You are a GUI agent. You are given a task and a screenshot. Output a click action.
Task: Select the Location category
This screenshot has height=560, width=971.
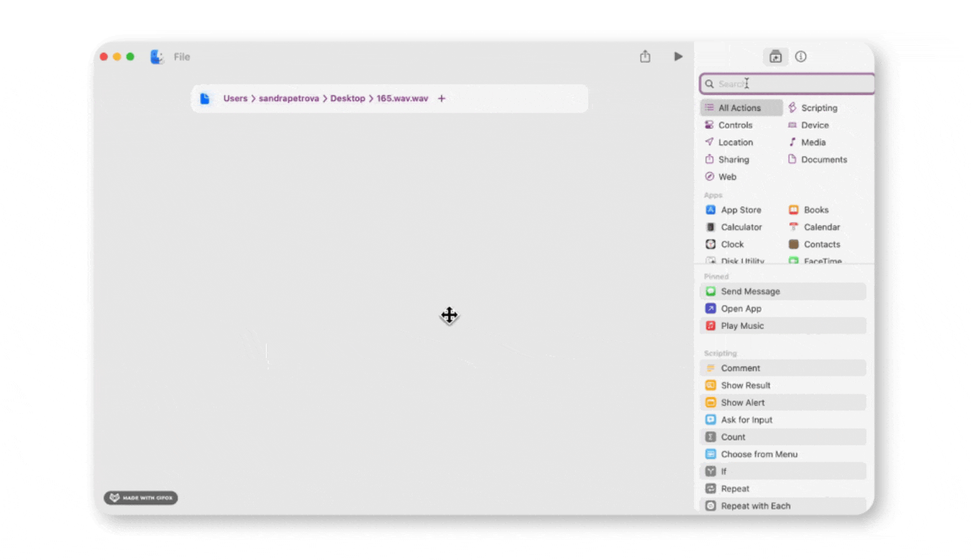[729, 142]
